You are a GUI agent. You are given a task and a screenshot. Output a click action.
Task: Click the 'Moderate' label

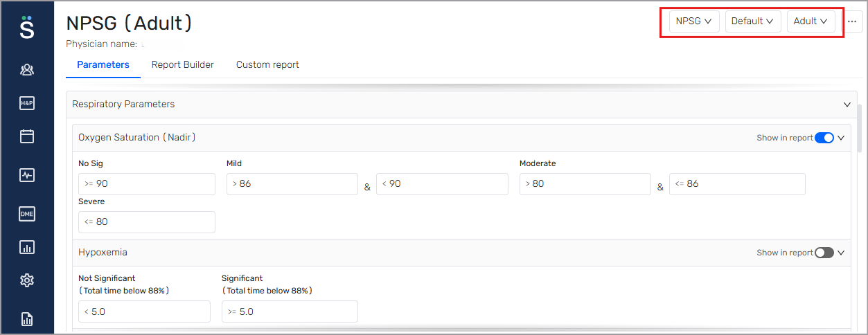538,164
